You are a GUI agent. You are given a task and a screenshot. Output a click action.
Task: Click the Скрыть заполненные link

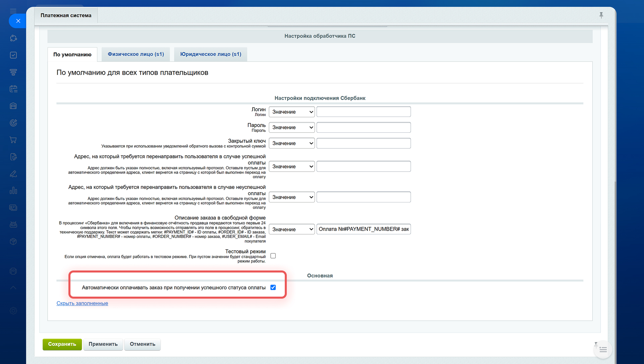(x=82, y=303)
